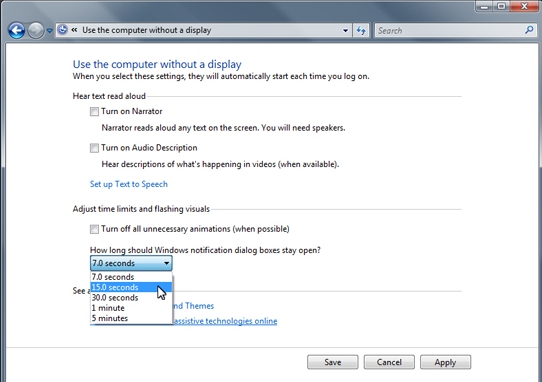The image size is (542, 382).
Task: Click the Forward navigation arrow
Action: coord(36,30)
